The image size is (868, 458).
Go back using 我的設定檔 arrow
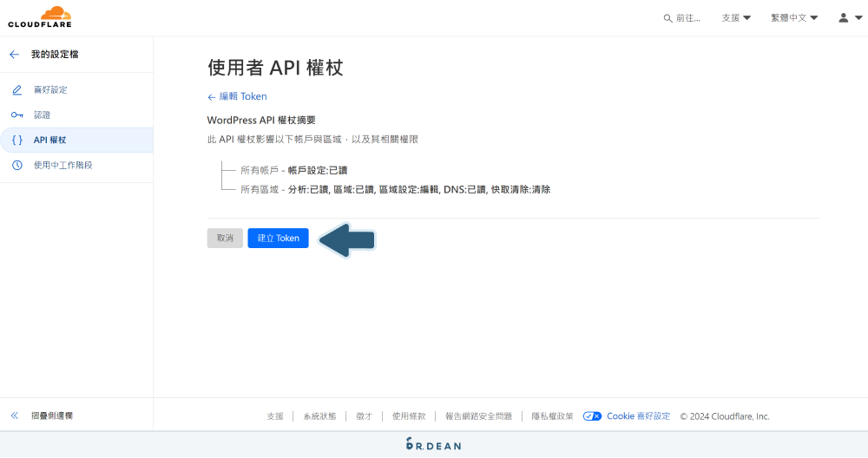point(15,54)
